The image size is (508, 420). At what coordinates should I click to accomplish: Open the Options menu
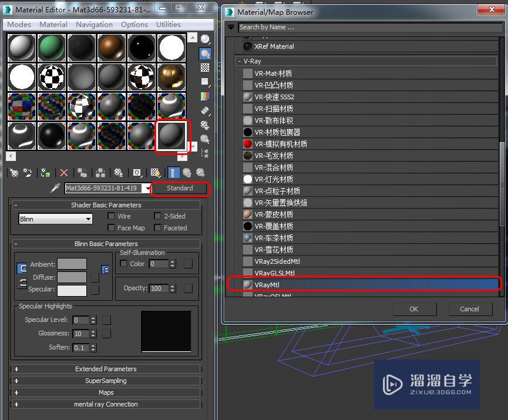[x=134, y=25]
